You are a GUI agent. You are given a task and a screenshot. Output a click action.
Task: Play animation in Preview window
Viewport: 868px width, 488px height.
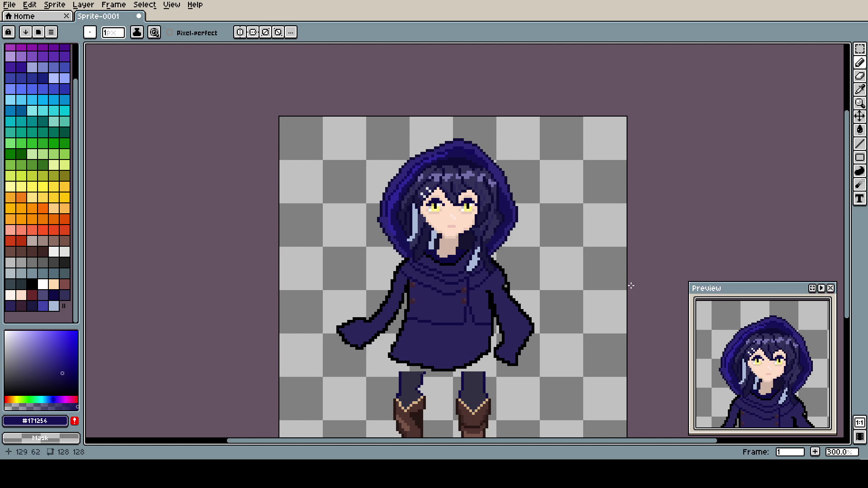click(x=821, y=288)
